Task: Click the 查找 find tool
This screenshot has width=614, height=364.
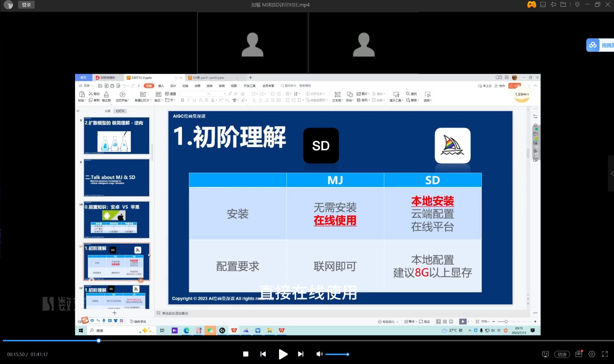Action: (411, 94)
